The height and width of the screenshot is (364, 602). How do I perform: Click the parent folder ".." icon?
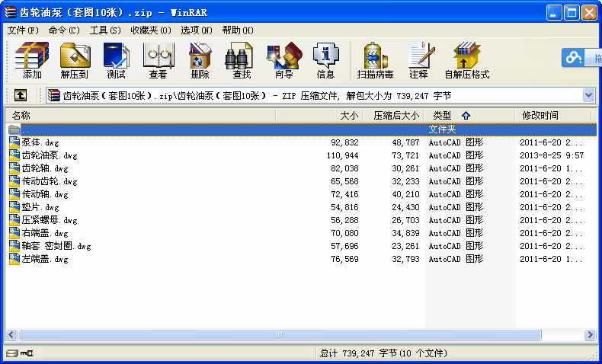click(x=14, y=130)
